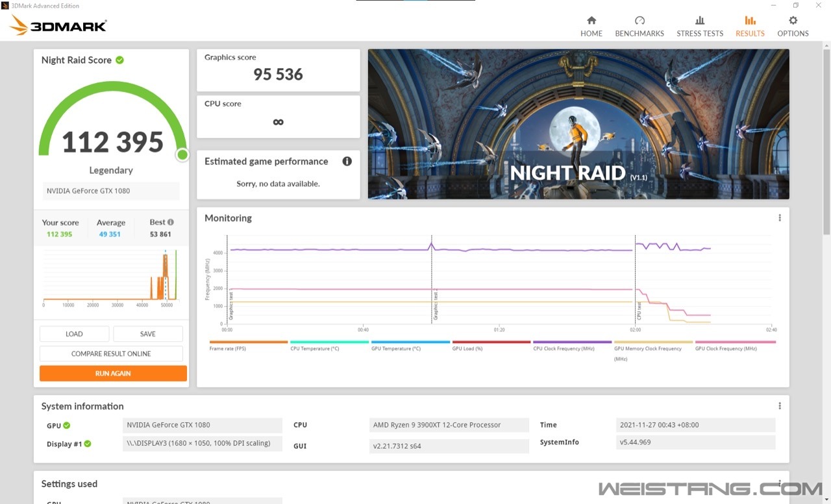The image size is (831, 504).
Task: Toggle the GPU Temperature legend series
Action: point(410,345)
